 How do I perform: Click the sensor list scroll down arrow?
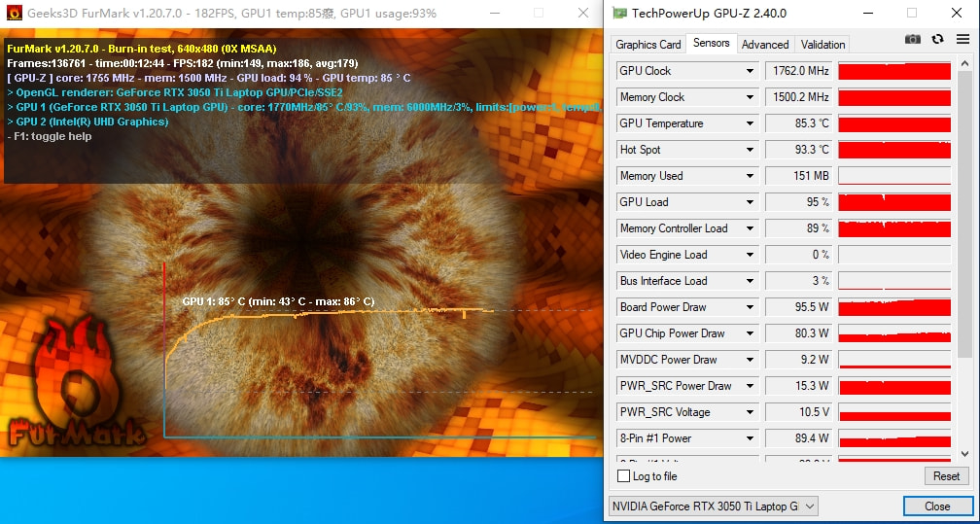pyautogui.click(x=963, y=454)
